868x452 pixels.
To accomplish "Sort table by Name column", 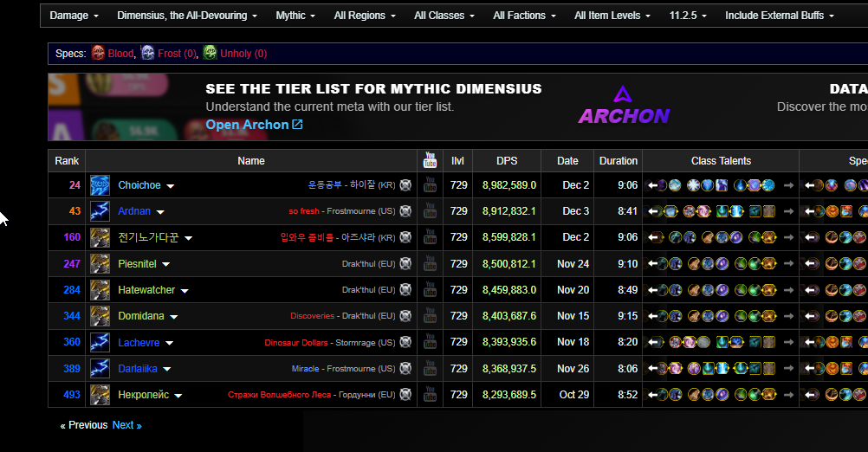I will (x=250, y=161).
